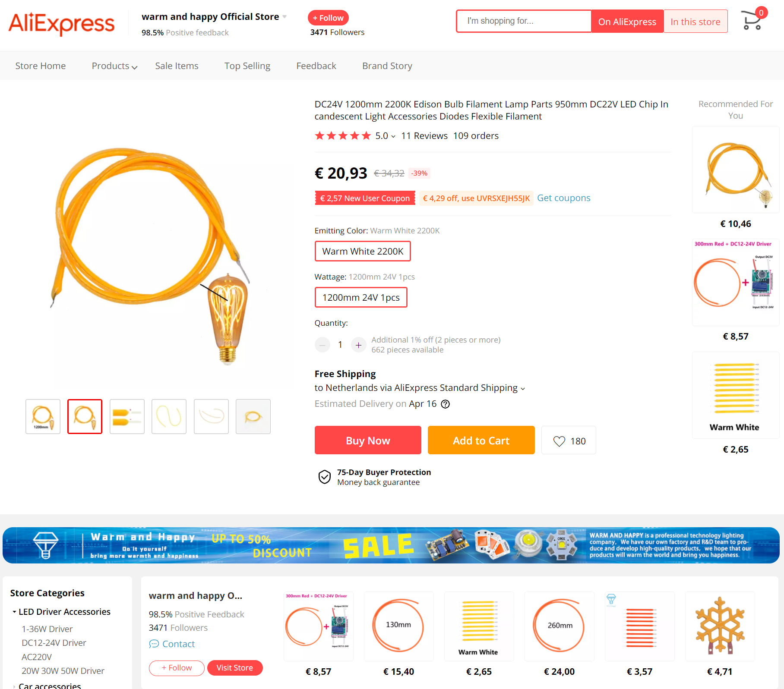Toggle search scope to In this store
This screenshot has height=689, width=784.
(695, 22)
